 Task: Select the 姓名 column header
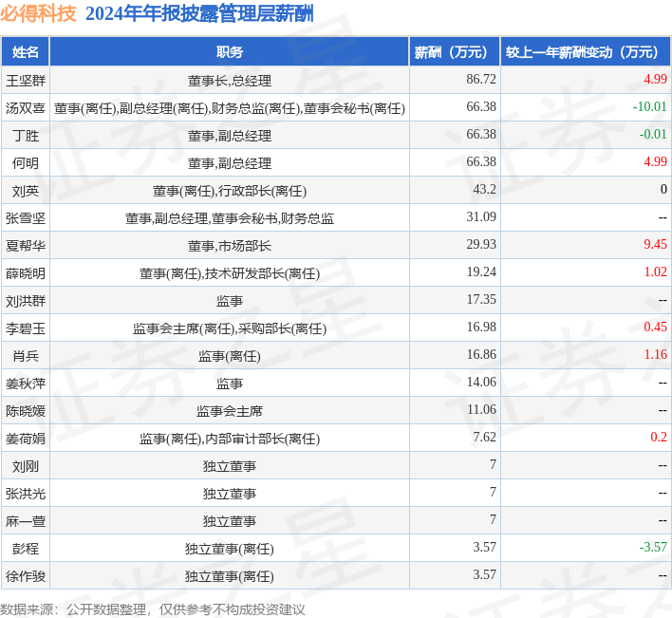tap(26, 52)
